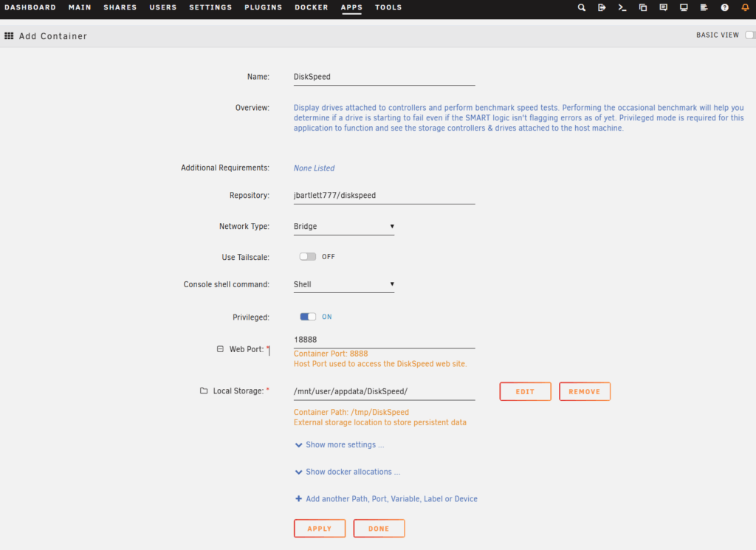Screen dimensions: 756x550
Task: Open the Main menu tab
Action: pyautogui.click(x=80, y=7)
